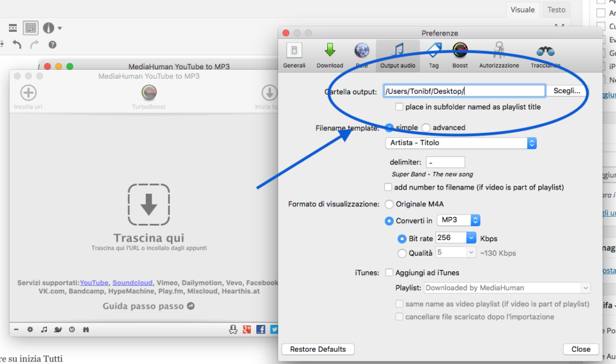Toggle cancellare file scaricato dopo l'importazione
Screen dimensions: 616x364
tap(399, 317)
